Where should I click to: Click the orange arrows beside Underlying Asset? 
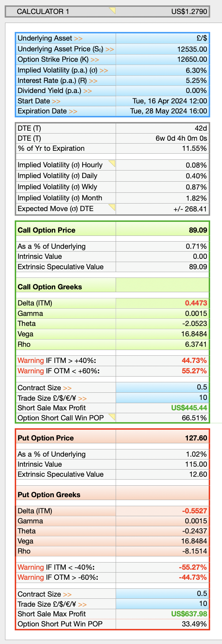click(x=78, y=38)
